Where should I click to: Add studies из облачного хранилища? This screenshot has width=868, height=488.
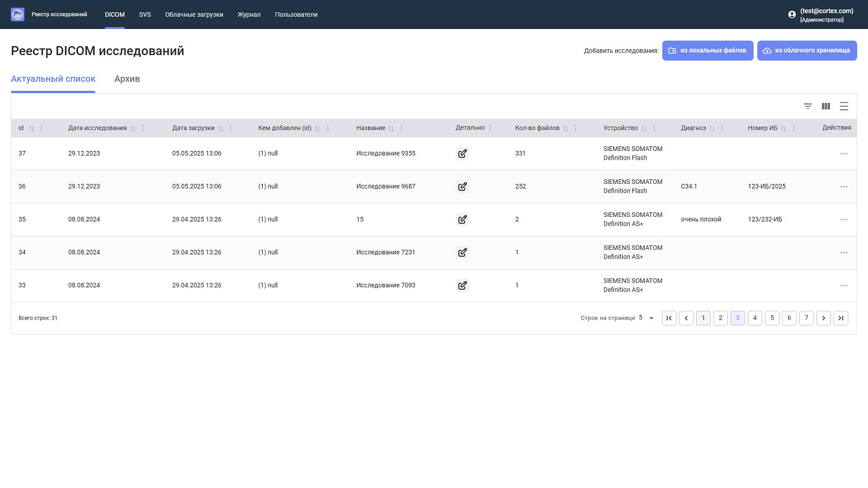[x=807, y=50]
